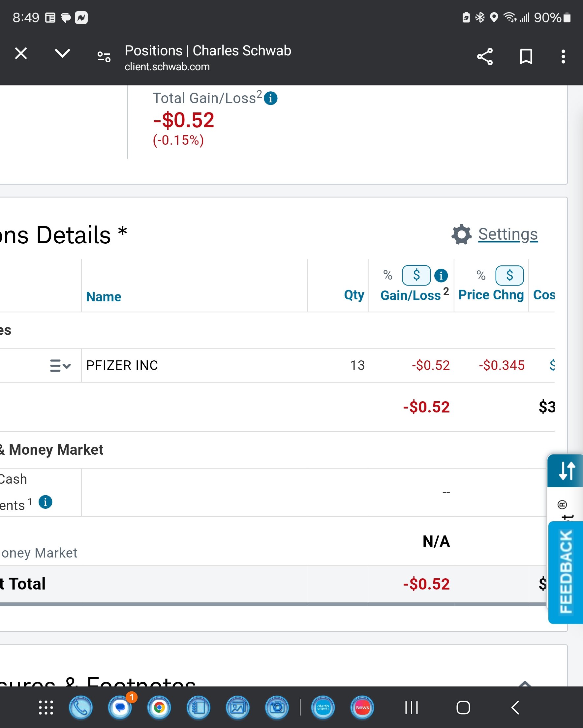Viewport: 583px width, 728px height.
Task: Open Gain/Loss column info icon
Action: (441, 276)
